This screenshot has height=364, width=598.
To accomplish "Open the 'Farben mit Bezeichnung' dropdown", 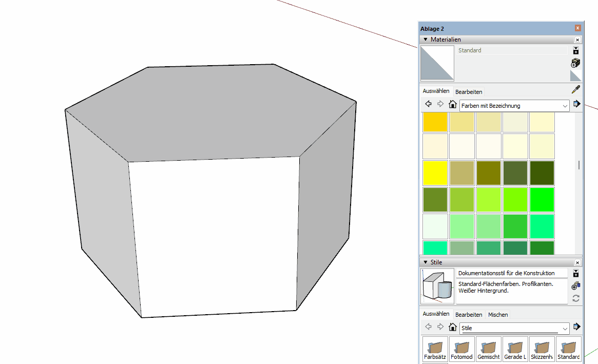I will (x=565, y=106).
